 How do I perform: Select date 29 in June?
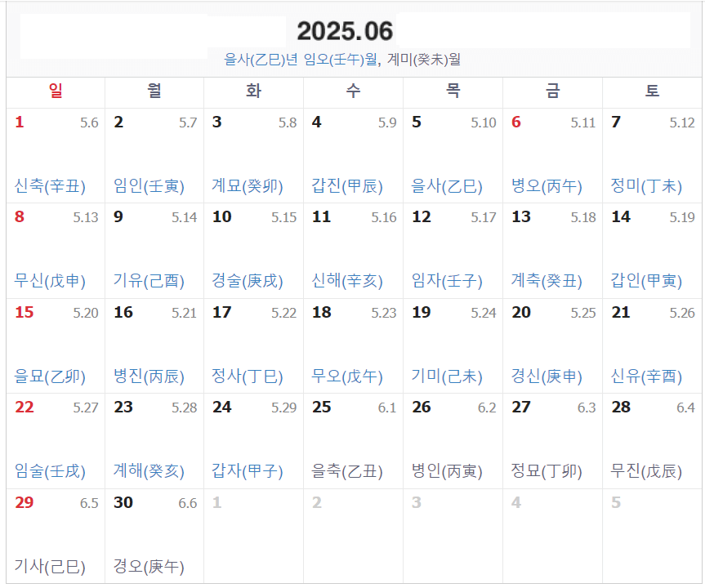(25, 502)
